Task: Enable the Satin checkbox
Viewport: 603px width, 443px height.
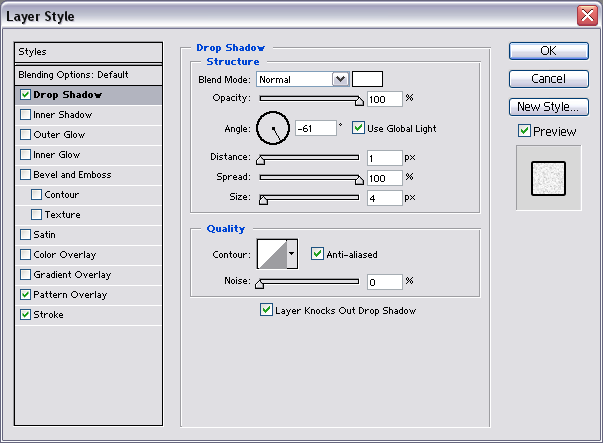Action: pos(25,235)
